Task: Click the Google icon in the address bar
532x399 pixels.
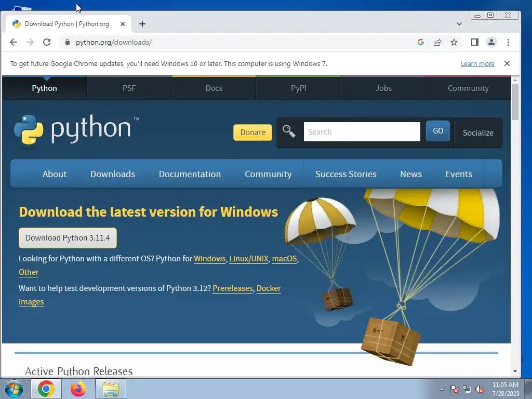Action: (x=421, y=42)
